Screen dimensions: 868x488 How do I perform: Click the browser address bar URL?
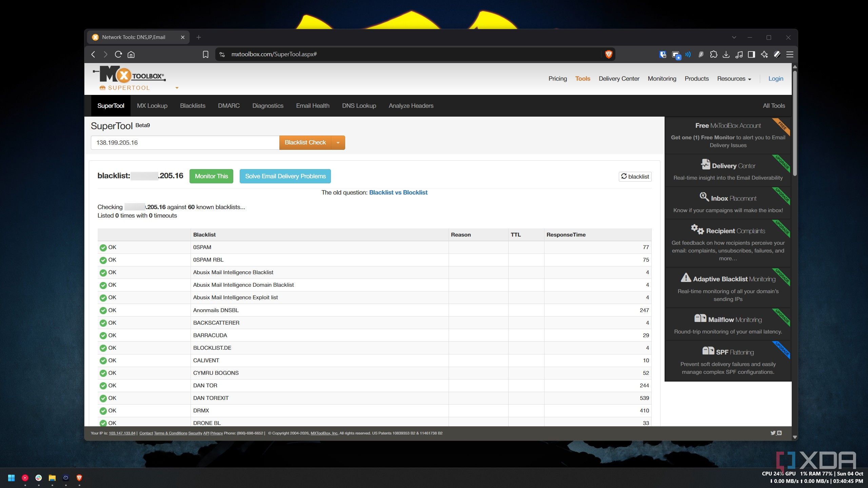274,54
